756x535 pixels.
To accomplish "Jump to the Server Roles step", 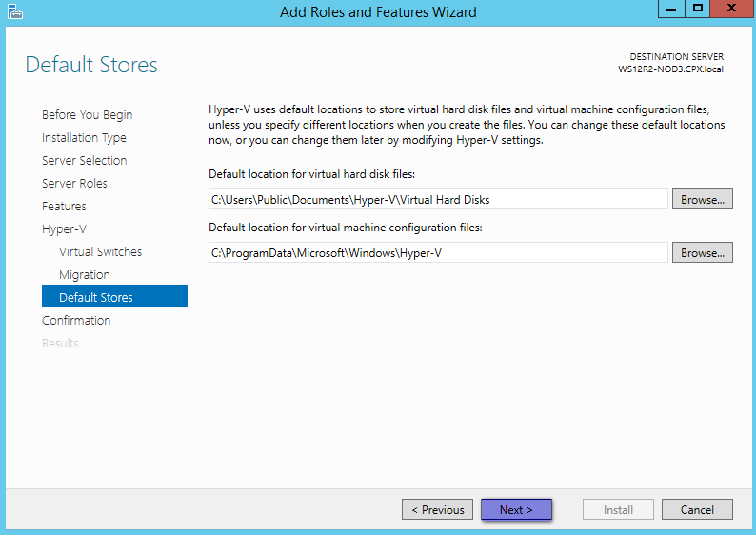I will click(74, 183).
